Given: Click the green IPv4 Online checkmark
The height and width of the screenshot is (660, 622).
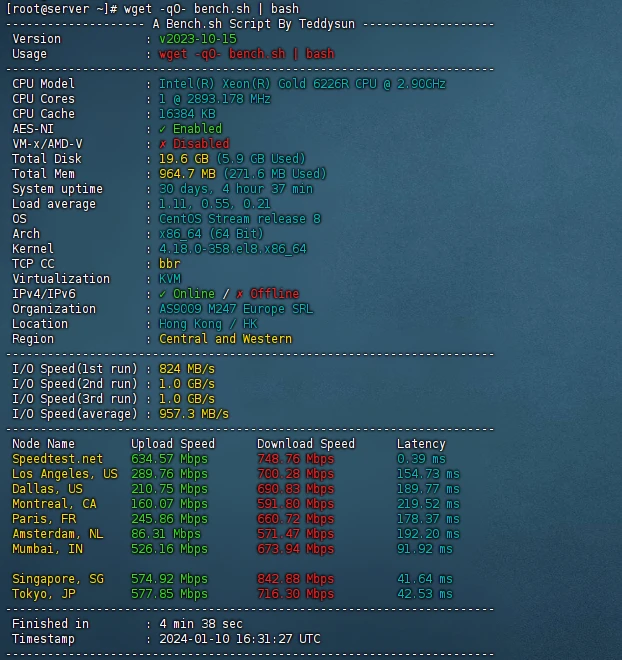Looking at the screenshot, I should [164, 294].
